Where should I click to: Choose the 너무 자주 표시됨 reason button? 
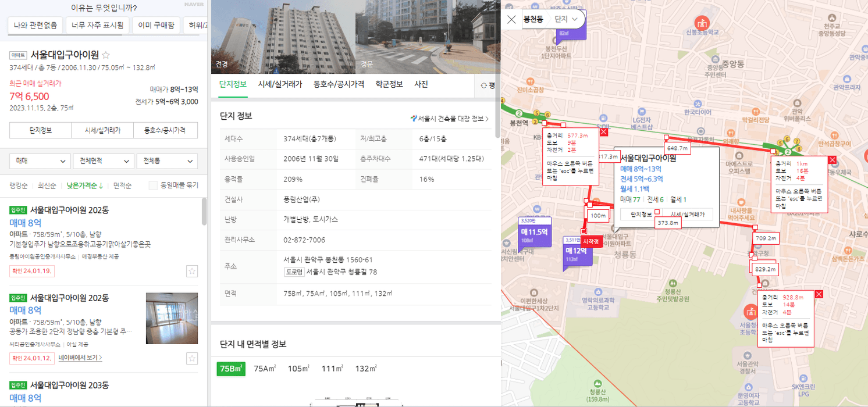coord(98,25)
